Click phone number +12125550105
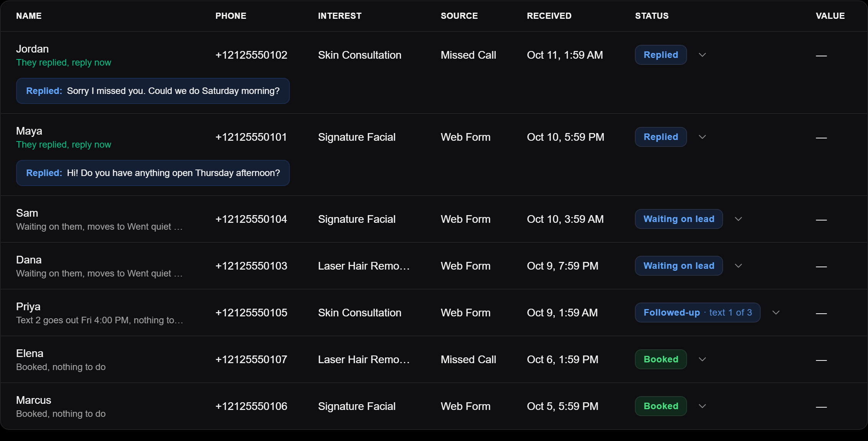The height and width of the screenshot is (441, 868). [251, 313]
